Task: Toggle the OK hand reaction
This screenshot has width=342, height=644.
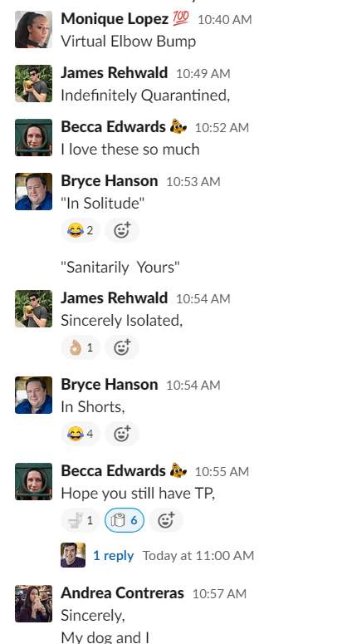Action: click(x=81, y=348)
